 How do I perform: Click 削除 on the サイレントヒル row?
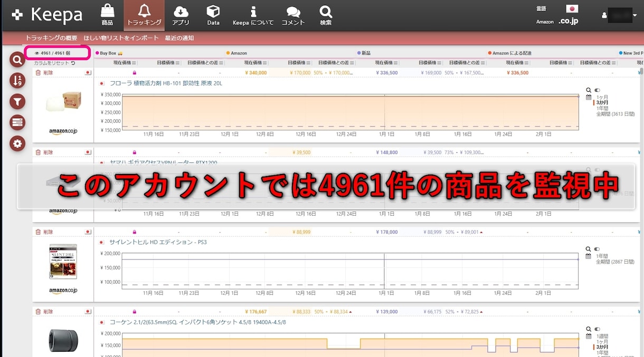click(48, 232)
